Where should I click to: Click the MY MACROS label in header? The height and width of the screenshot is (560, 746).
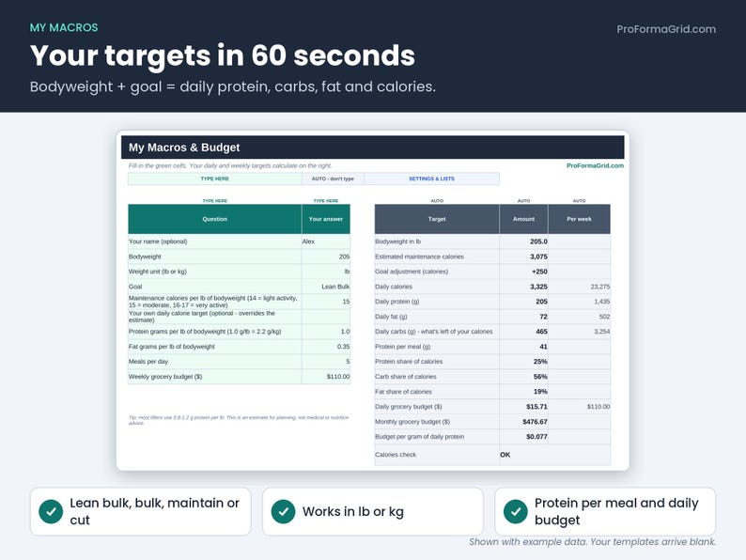64,27
